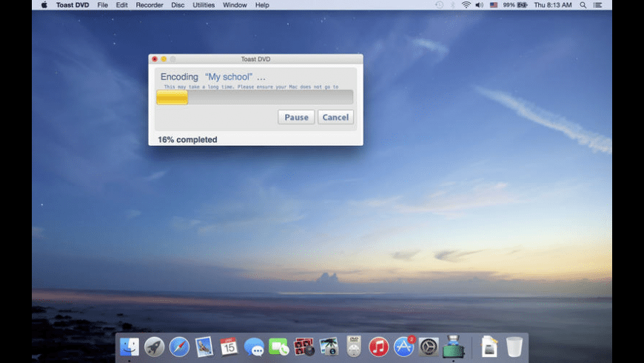
Task: Click the Wi-Fi status icon
Action: 466,5
